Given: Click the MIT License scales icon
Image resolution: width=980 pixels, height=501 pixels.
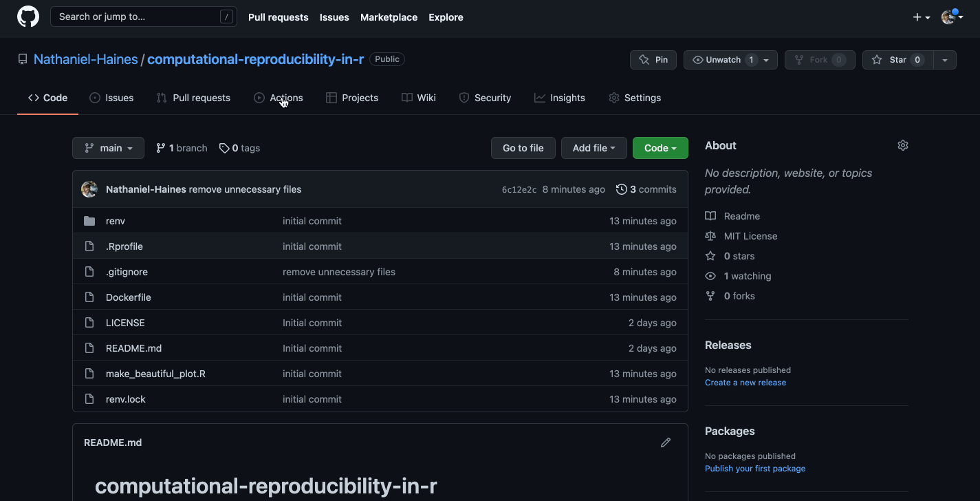Looking at the screenshot, I should tap(710, 236).
